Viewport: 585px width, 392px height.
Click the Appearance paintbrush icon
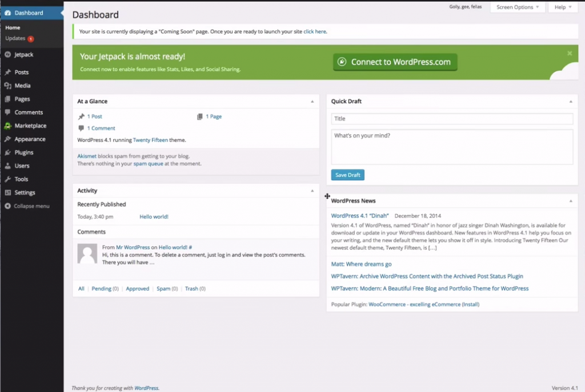tap(7, 139)
